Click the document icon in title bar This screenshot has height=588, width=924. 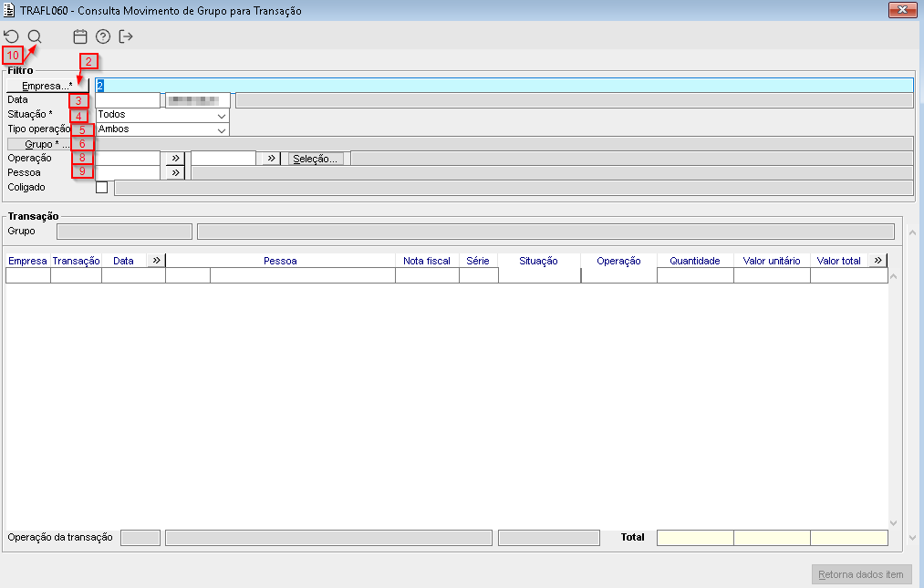pos(9,10)
